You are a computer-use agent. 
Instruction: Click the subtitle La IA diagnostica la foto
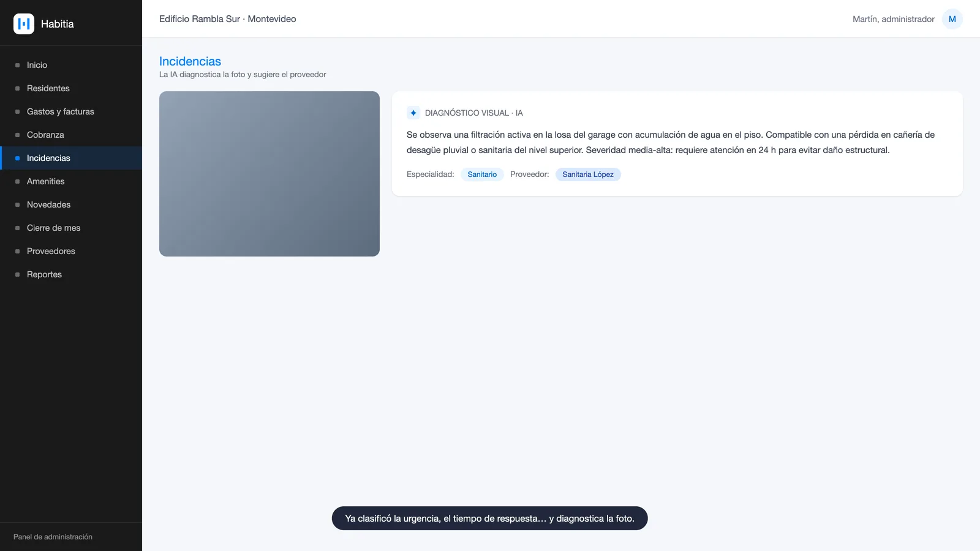click(243, 75)
